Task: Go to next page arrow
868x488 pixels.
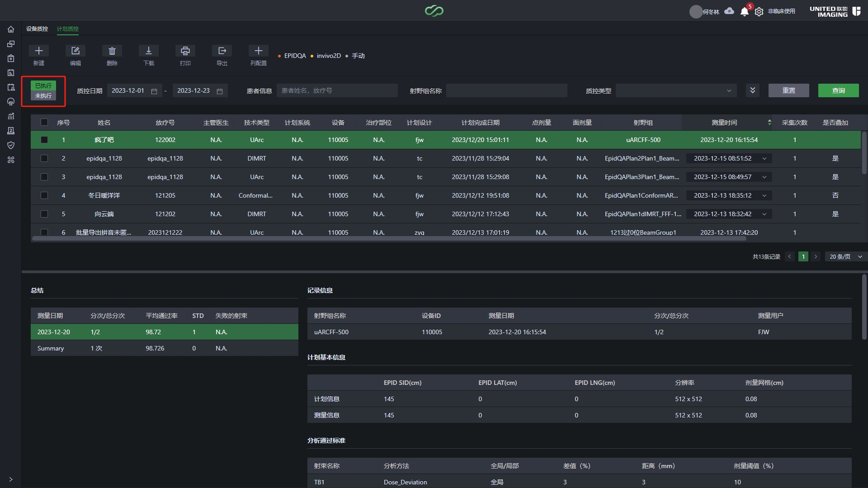Action: 816,256
